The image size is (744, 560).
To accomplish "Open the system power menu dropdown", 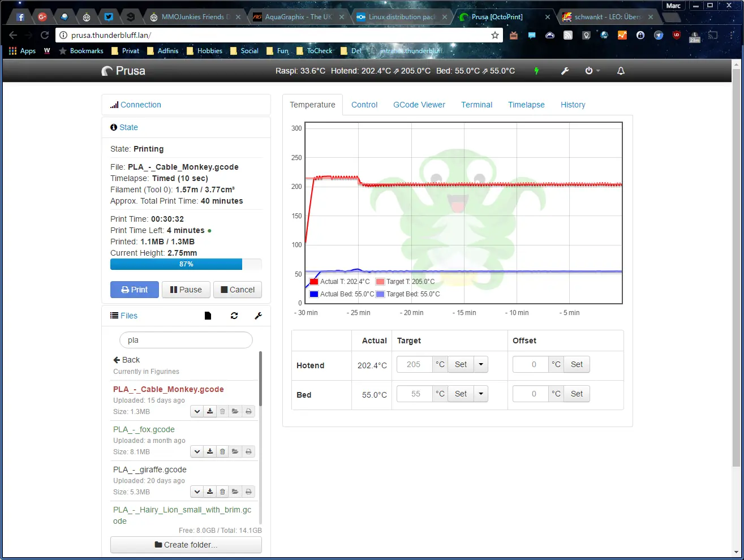I will (x=592, y=71).
